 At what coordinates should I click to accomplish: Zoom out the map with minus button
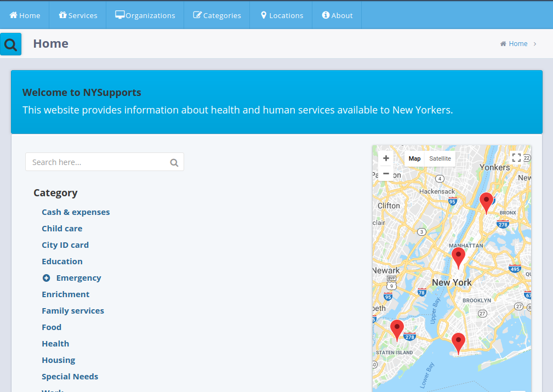click(x=386, y=174)
